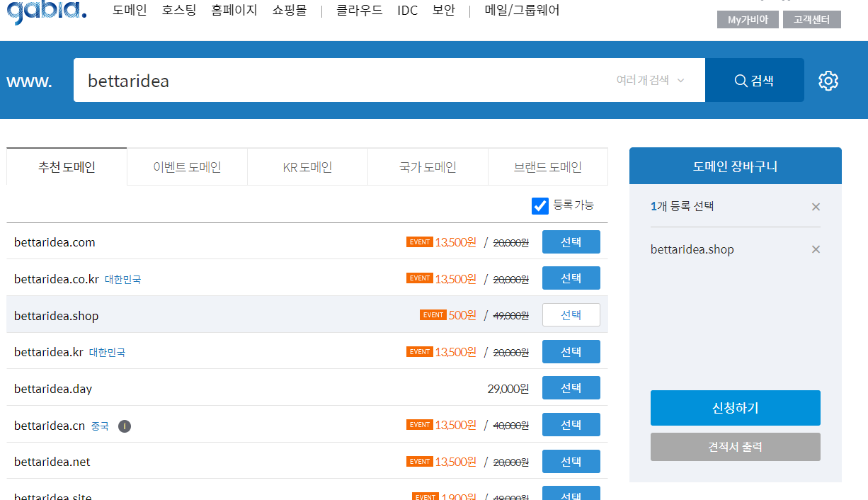Click bettaridea.shop in the domain cart
868x500 pixels.
(x=692, y=249)
